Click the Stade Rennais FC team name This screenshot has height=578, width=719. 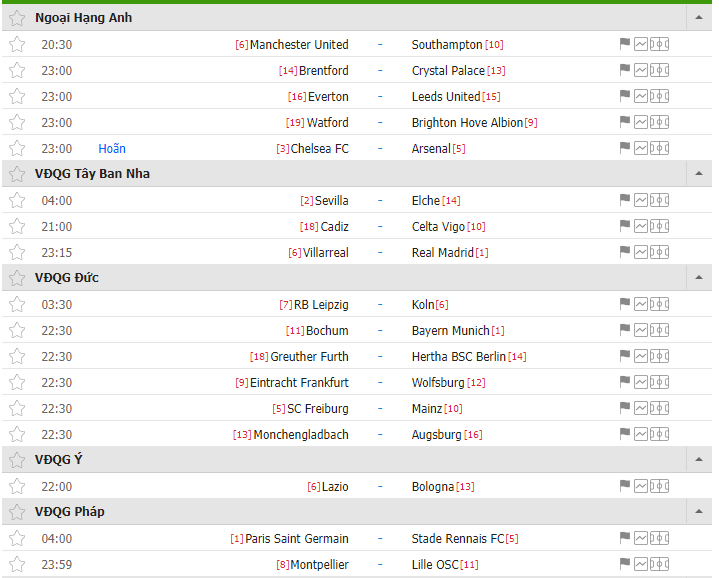coord(458,539)
